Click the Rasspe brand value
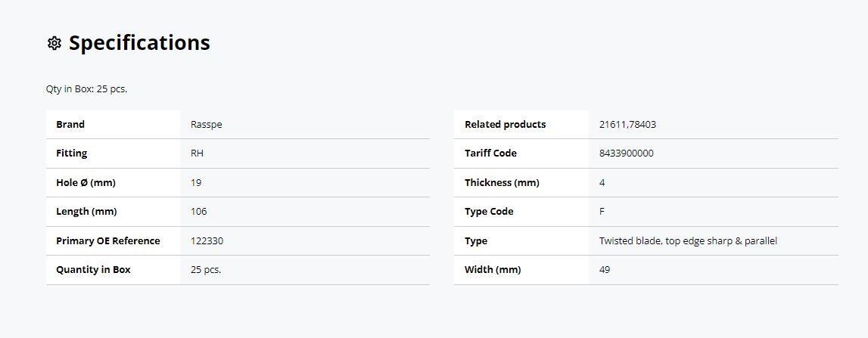 coord(206,125)
